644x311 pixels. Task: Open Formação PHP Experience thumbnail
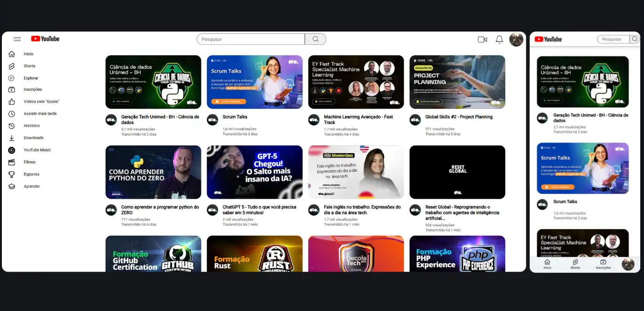tap(457, 254)
